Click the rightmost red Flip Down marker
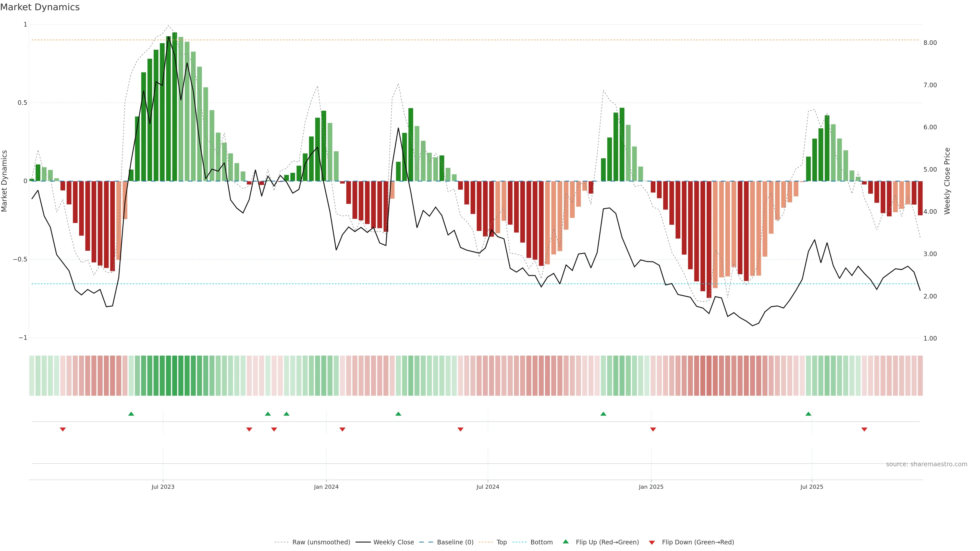 coord(864,429)
